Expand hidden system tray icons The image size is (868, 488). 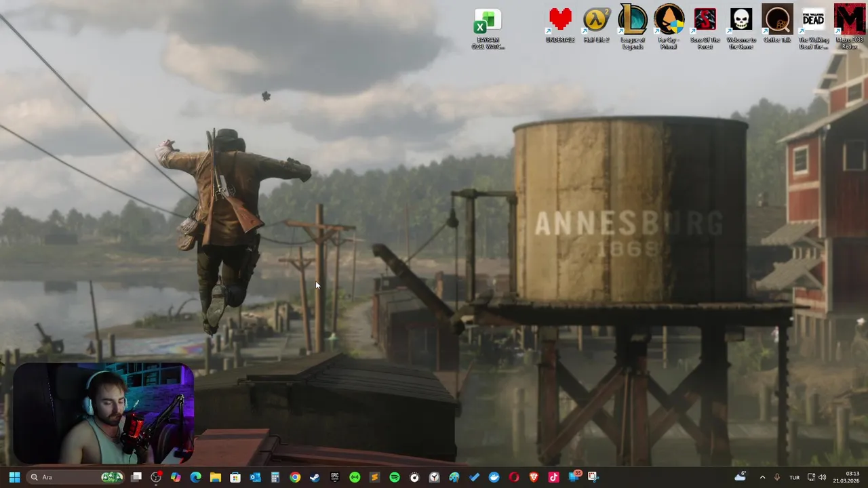pyautogui.click(x=762, y=477)
